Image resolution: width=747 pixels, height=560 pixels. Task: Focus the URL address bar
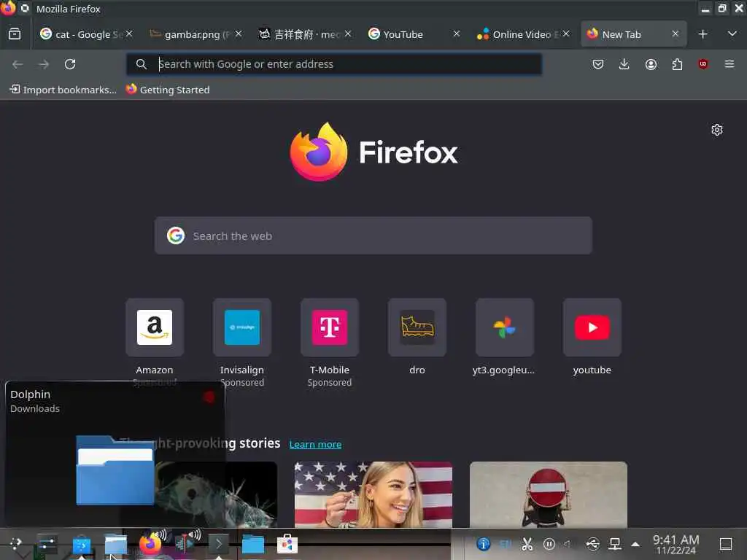pyautogui.click(x=334, y=64)
